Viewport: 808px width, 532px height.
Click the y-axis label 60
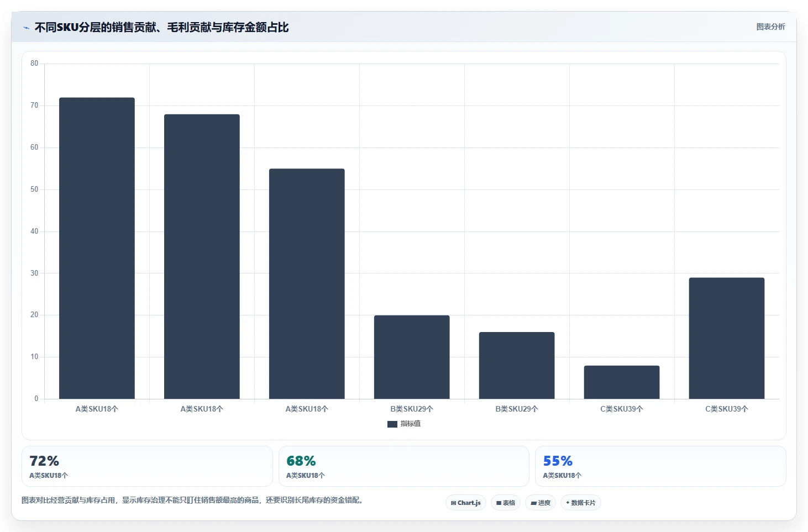[x=34, y=148]
